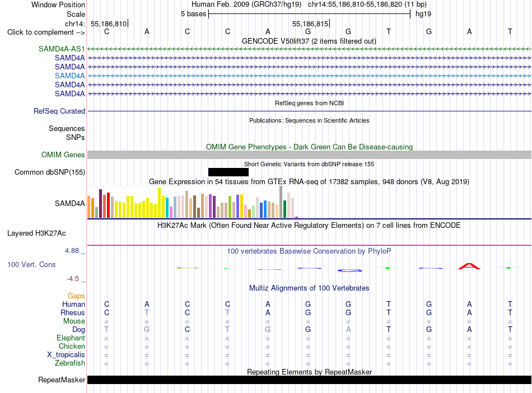Click the red A conservation logo letter
Viewport: 532px width, 393px height.
point(469,266)
